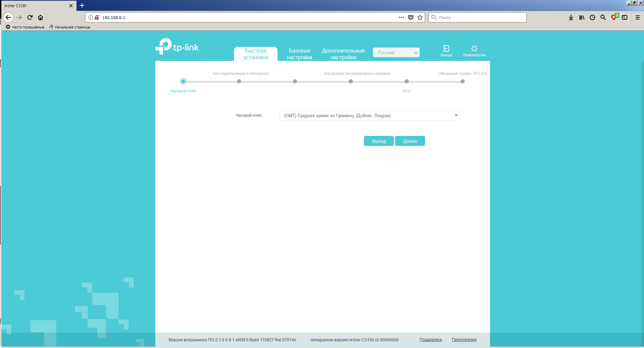Open Firefox downloads arrow icon
Screen dimensions: 644x348
point(571,17)
